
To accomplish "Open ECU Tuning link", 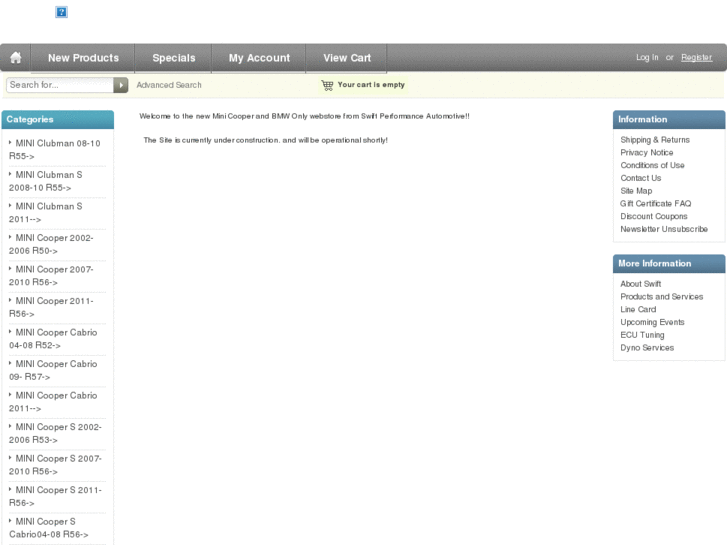I will click(642, 334).
